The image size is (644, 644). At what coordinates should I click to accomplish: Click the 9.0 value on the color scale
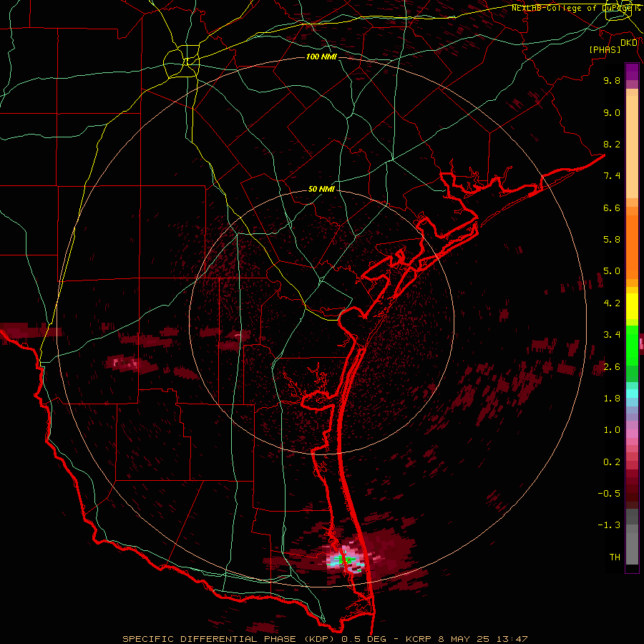612,112
